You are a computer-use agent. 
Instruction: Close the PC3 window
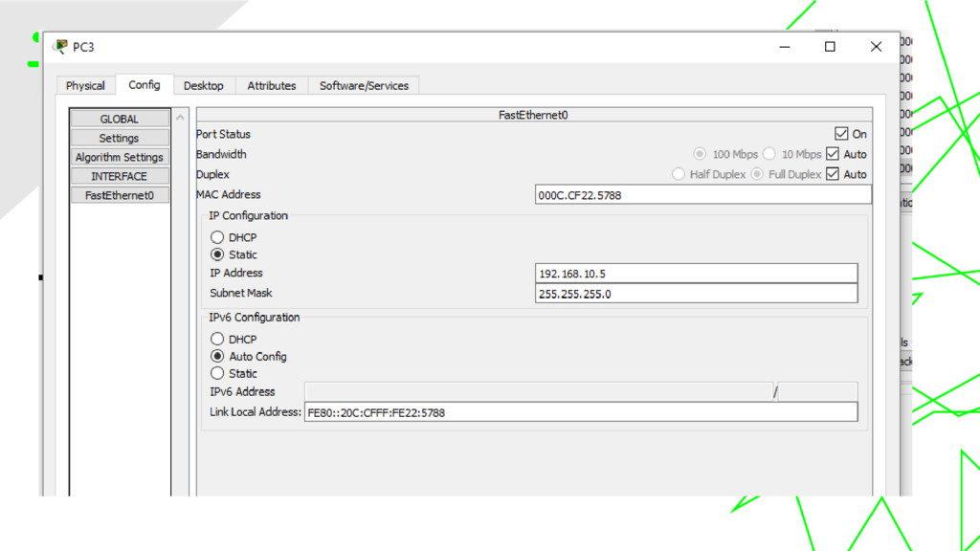(877, 47)
